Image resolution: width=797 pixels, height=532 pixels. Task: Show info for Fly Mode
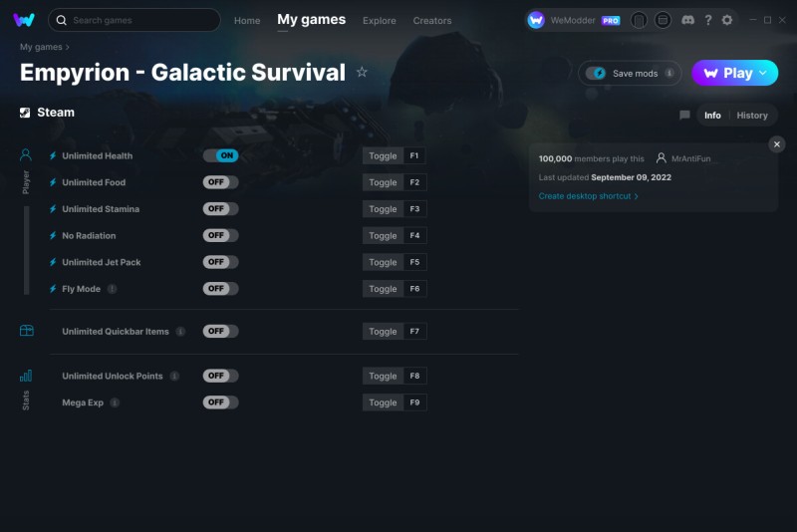[x=113, y=289]
